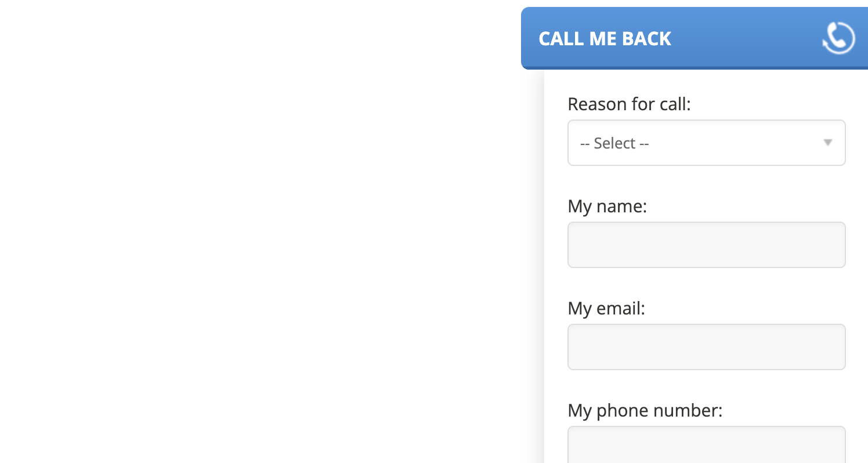Click the "My phone number:" label
The height and width of the screenshot is (463, 868).
tap(645, 411)
